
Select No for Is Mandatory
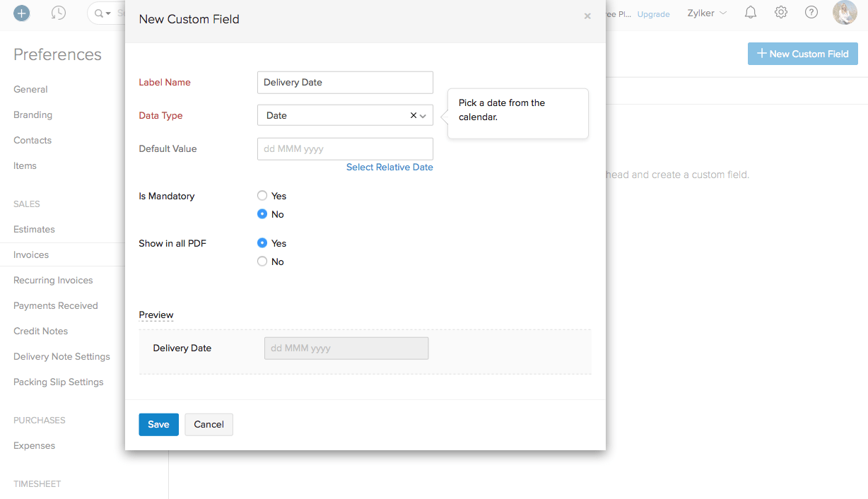click(262, 214)
